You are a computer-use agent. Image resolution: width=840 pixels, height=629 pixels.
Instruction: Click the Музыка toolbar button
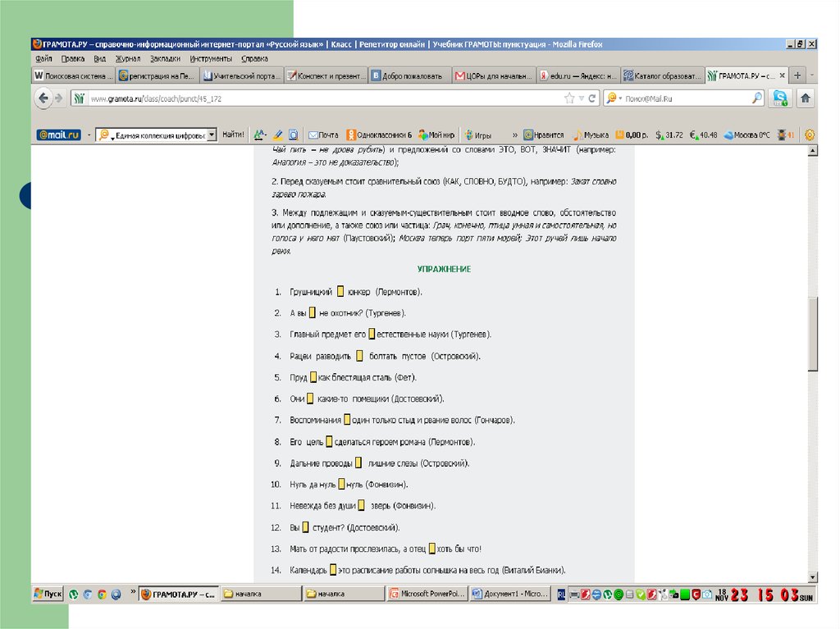[x=591, y=134]
